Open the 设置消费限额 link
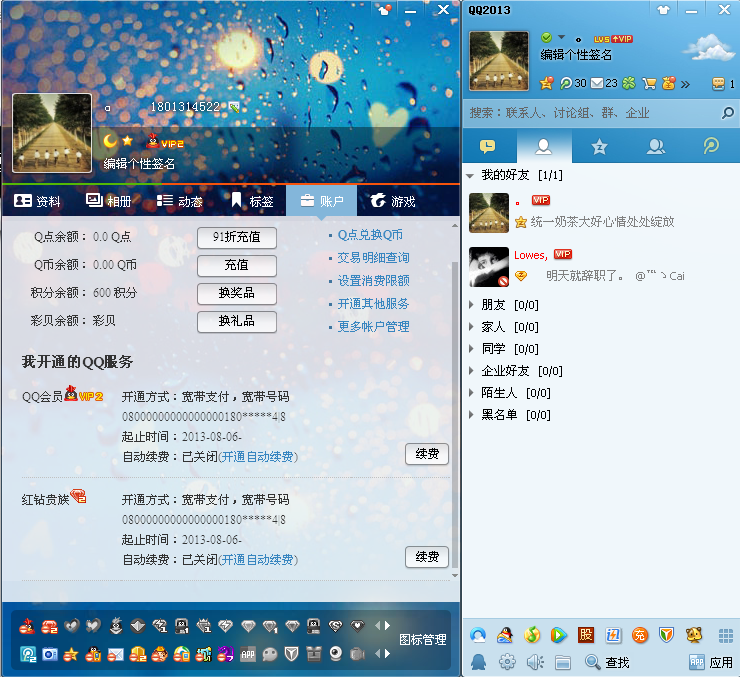Screen dimensions: 740x677 click(x=373, y=281)
